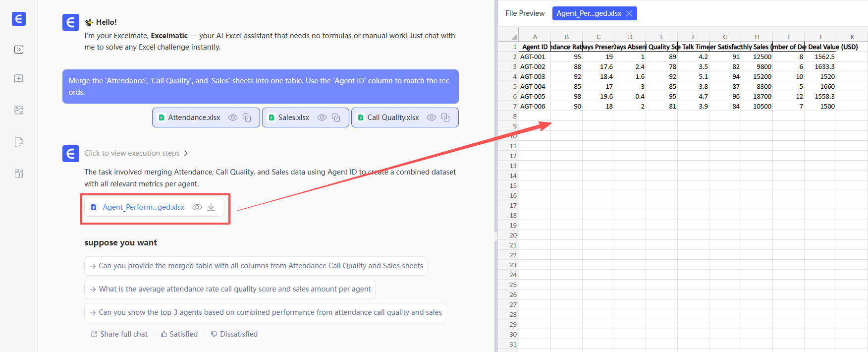Expand the execution steps chevron
The image size is (868, 352).
click(186, 153)
